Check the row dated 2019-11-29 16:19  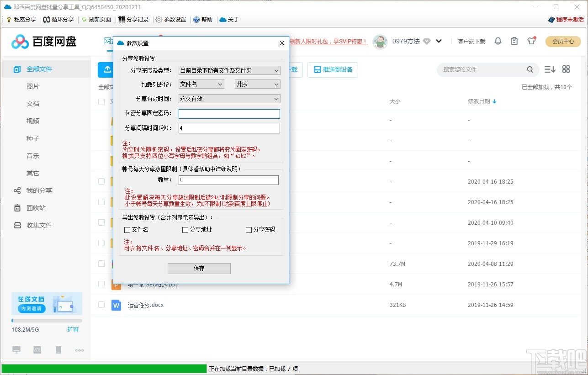coord(101,243)
